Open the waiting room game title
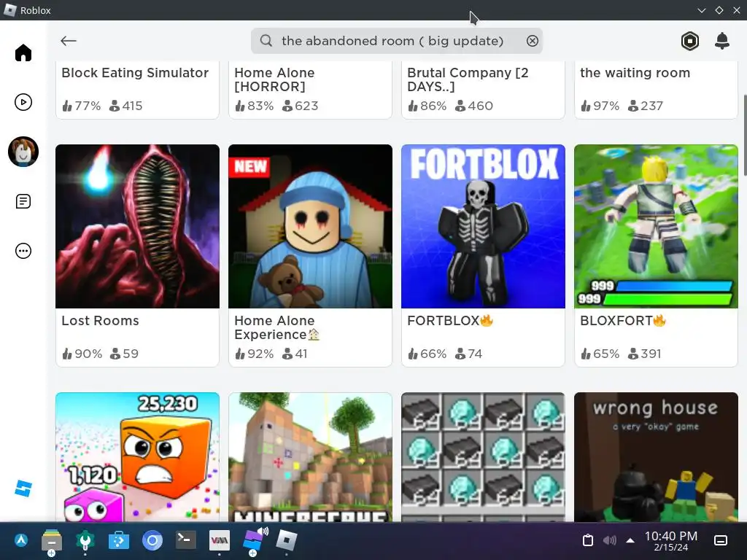 click(x=635, y=73)
